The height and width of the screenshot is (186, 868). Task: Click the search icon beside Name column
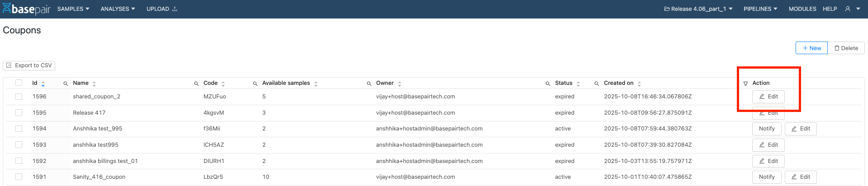pyautogui.click(x=66, y=84)
